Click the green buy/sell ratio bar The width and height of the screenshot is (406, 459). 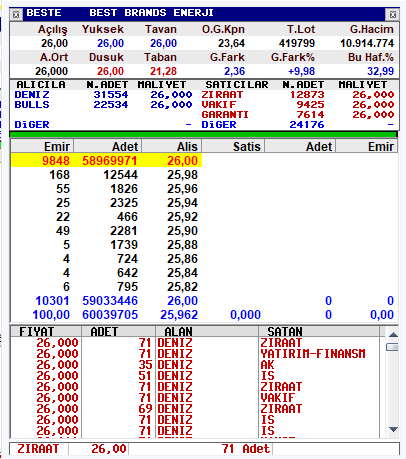coord(203,134)
